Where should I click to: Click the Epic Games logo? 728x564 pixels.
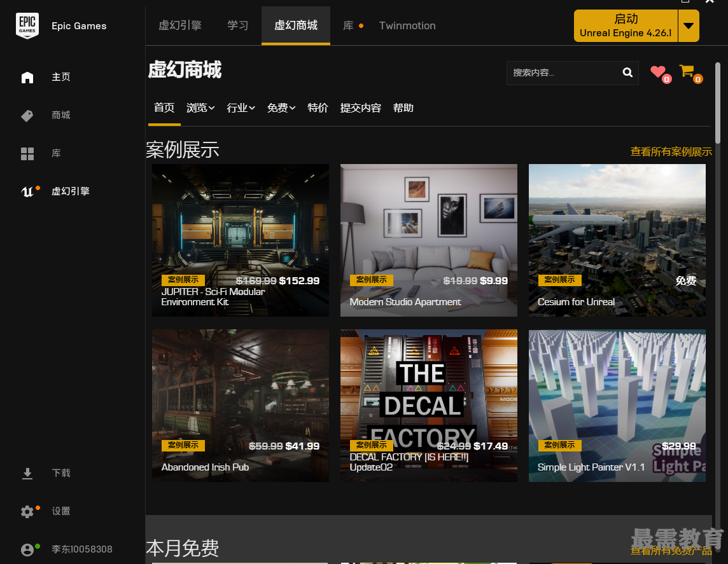pyautogui.click(x=27, y=25)
